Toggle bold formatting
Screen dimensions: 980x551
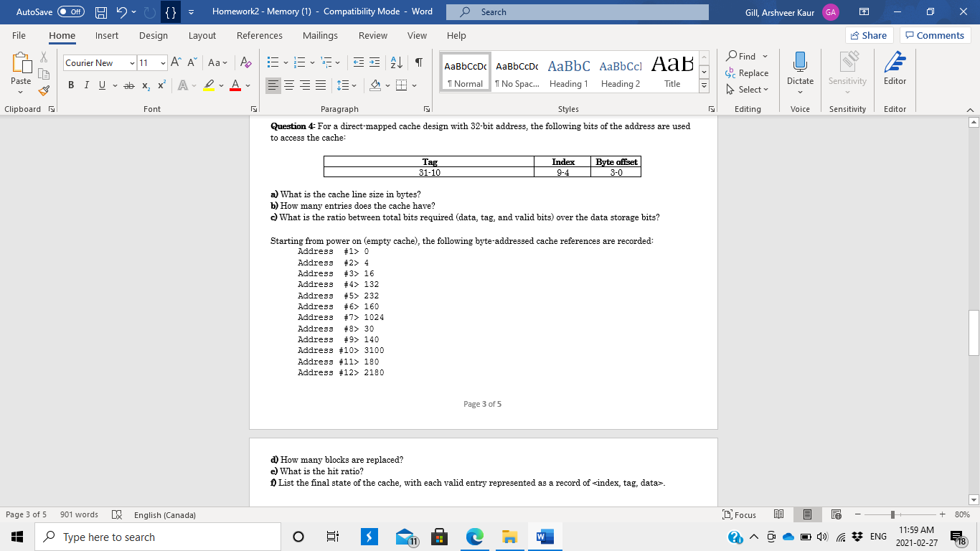(x=70, y=85)
